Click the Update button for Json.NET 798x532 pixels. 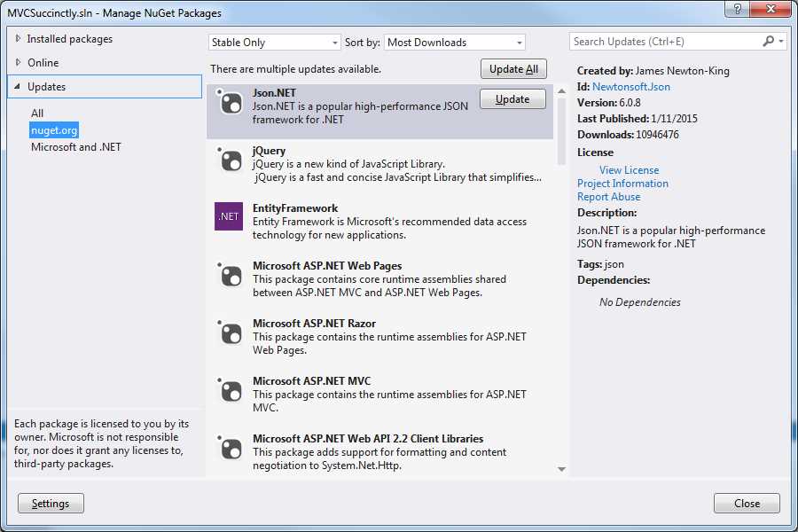point(512,99)
